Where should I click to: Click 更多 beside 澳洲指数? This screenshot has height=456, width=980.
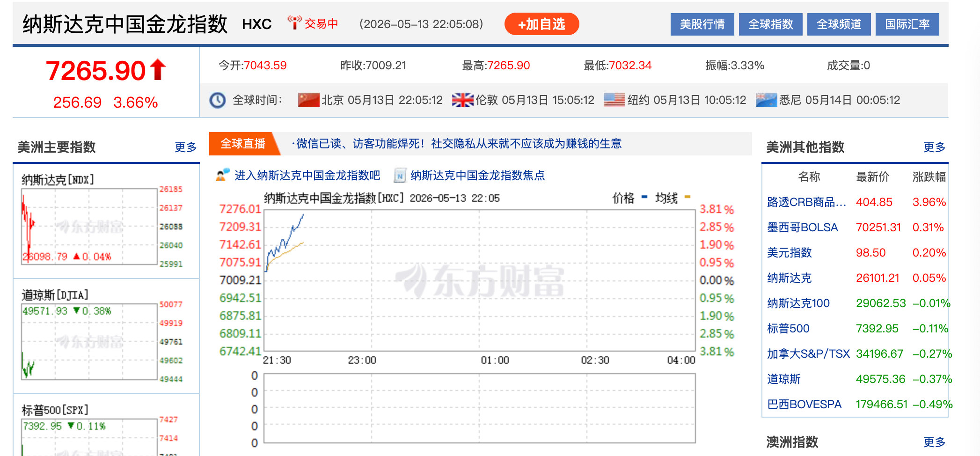[x=934, y=442]
